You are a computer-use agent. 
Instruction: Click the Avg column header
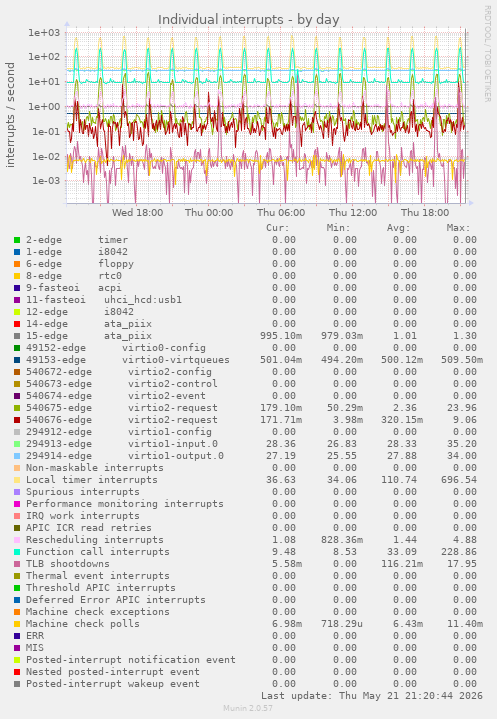398,228
